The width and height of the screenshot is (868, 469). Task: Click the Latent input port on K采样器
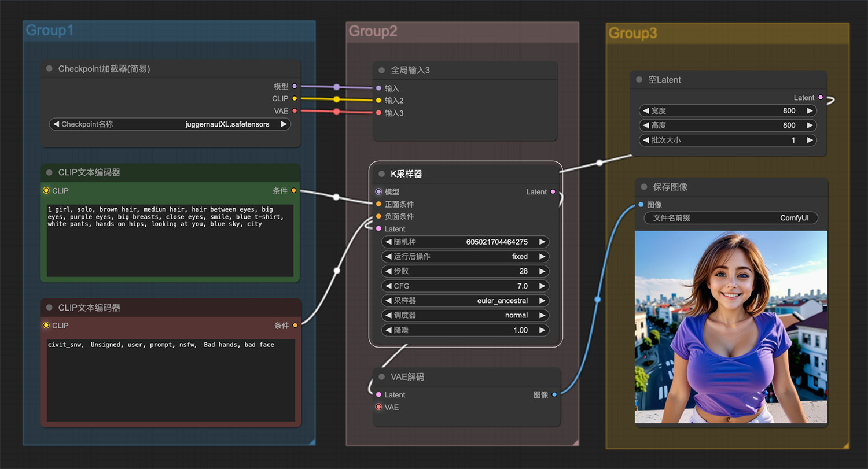click(378, 229)
